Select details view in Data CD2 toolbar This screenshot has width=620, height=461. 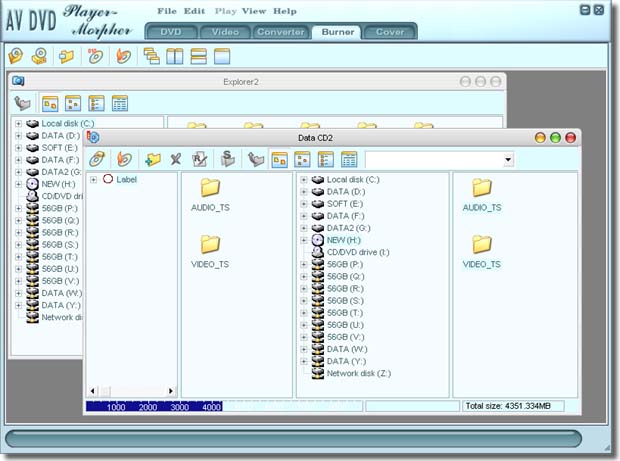349,160
